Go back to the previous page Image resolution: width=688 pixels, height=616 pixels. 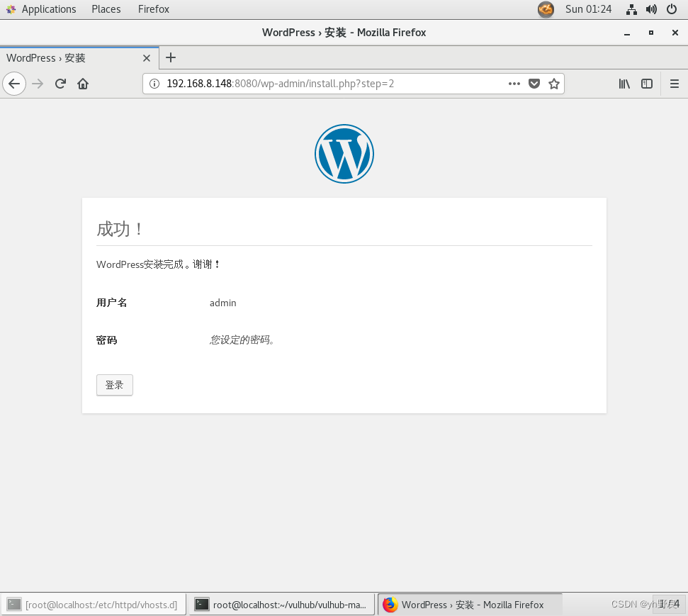(x=14, y=84)
